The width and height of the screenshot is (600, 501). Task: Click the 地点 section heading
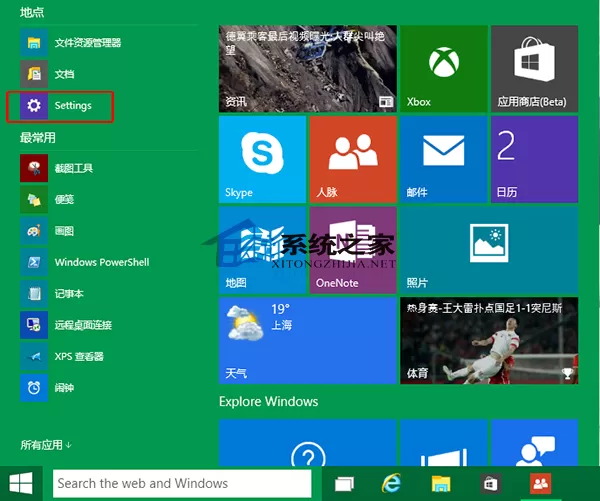[x=32, y=12]
